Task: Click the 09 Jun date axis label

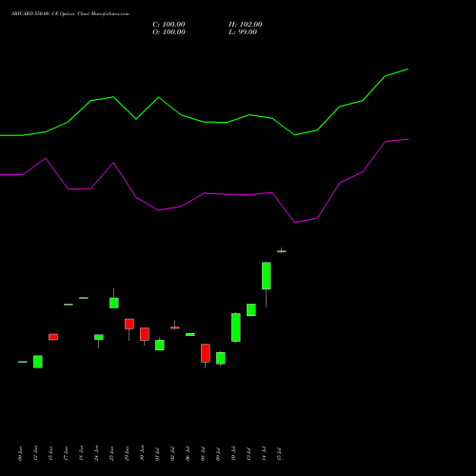Action: 21,453
